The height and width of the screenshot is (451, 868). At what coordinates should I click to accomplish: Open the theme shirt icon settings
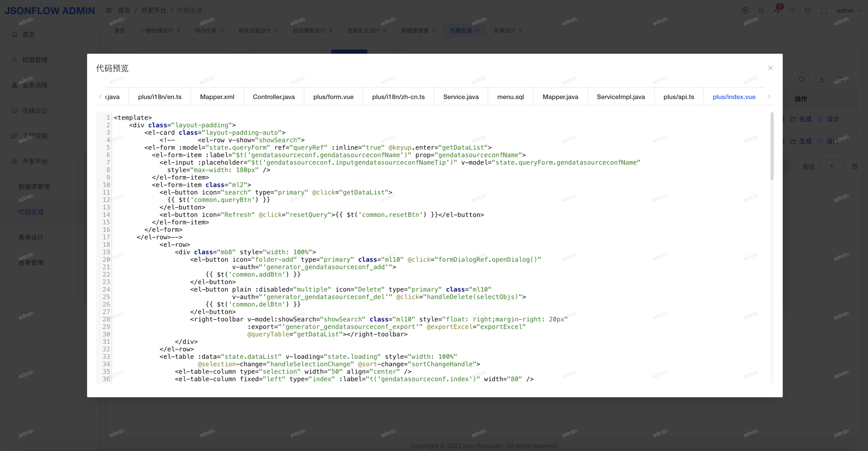click(808, 10)
